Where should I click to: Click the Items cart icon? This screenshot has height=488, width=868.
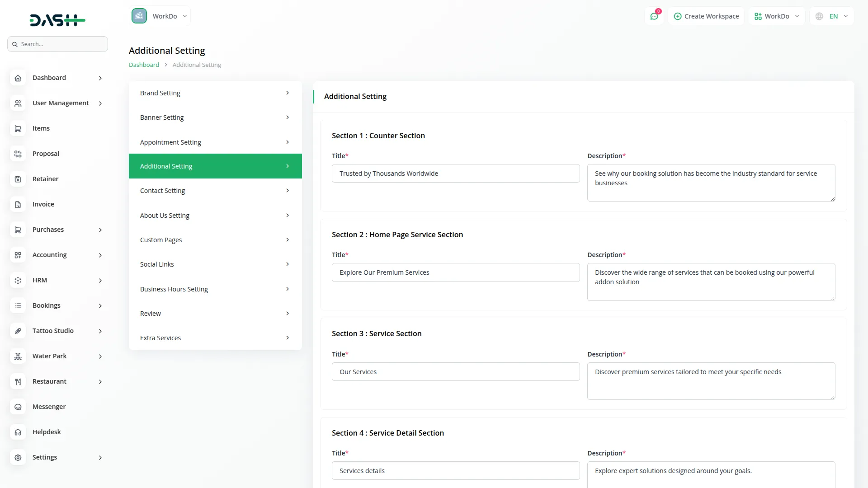point(18,128)
